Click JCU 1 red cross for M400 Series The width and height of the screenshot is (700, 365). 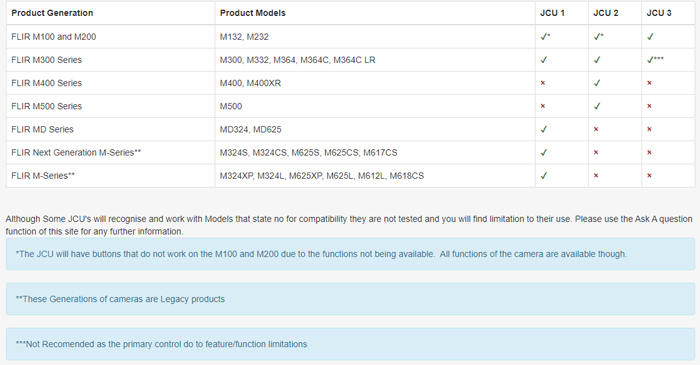coord(543,83)
